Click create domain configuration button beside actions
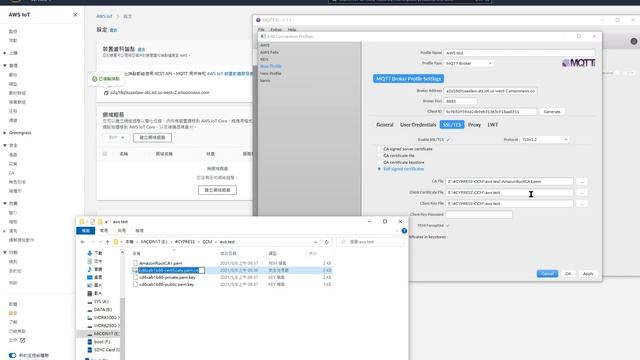This screenshot has height=360, width=640. tap(152, 138)
